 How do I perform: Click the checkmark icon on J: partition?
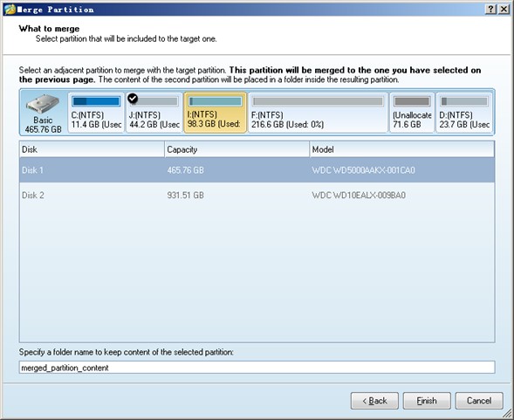click(x=133, y=98)
